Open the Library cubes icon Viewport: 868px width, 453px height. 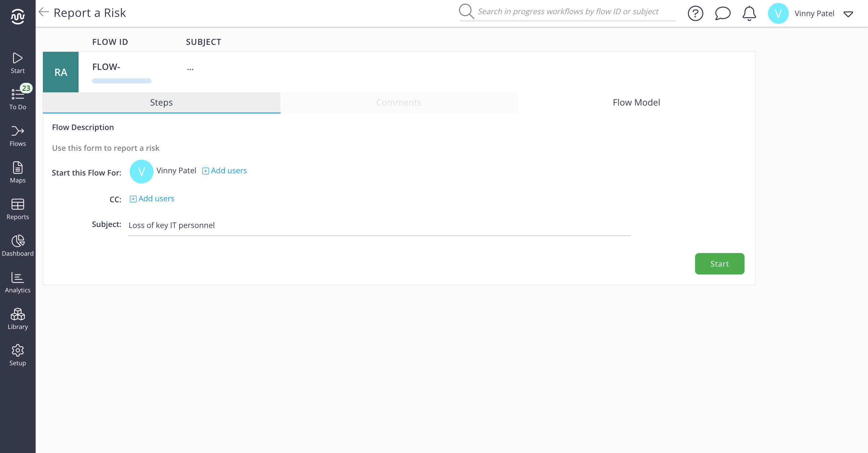point(17,319)
